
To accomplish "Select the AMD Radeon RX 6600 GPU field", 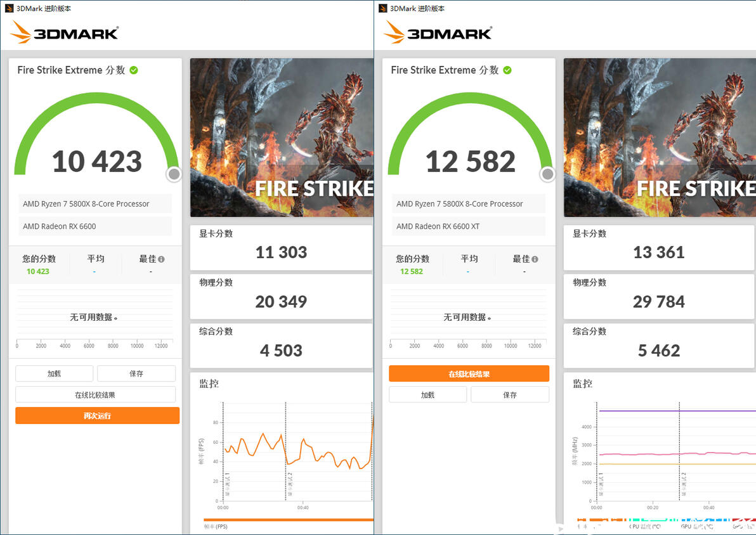I will click(x=95, y=226).
